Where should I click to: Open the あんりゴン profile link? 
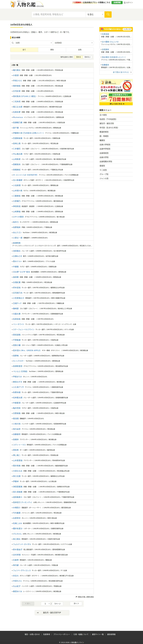(17, 232)
